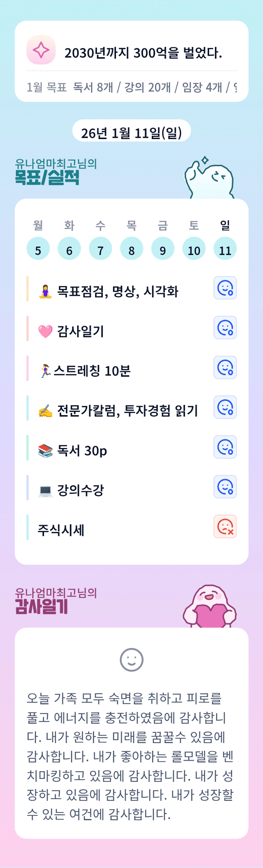This screenshot has width=263, height=868.
Task: Toggle status face for 감사일기 goal
Action: pos(225,328)
